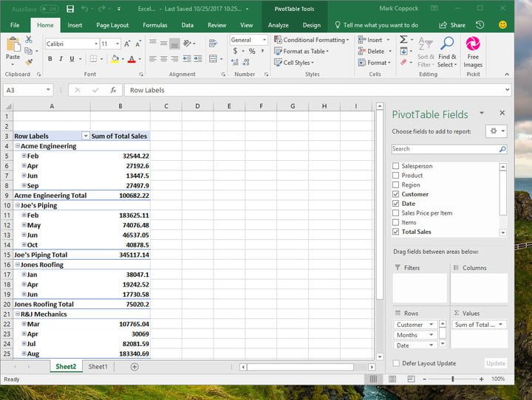Click the Save icon in title bar
This screenshot has width=532, height=400.
tap(69, 9)
